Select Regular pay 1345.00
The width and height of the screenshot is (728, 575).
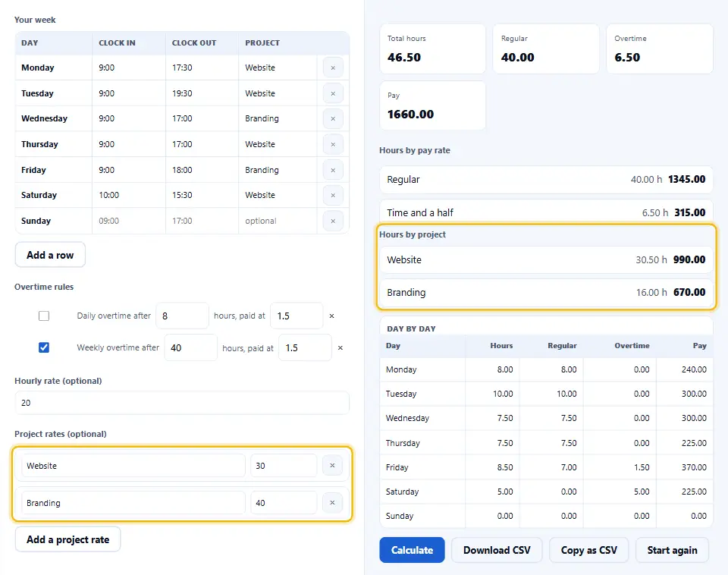pos(687,179)
